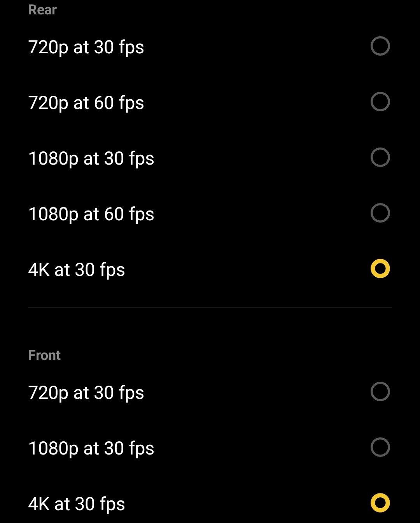Click the "Front" section header

click(44, 355)
